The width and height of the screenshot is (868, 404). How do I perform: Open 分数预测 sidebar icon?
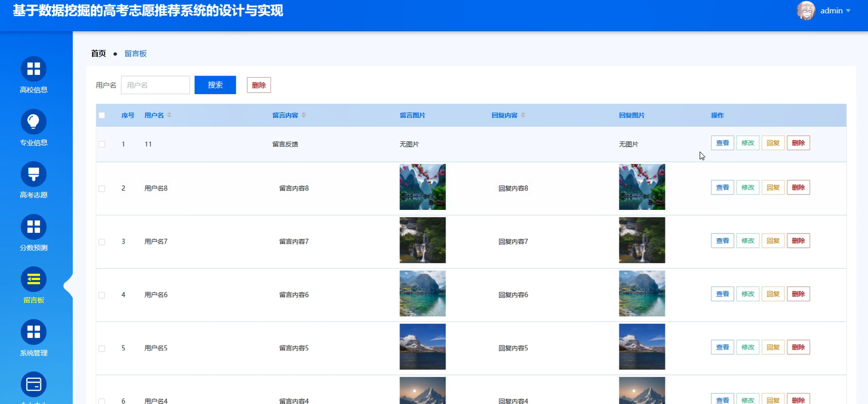pyautogui.click(x=33, y=227)
